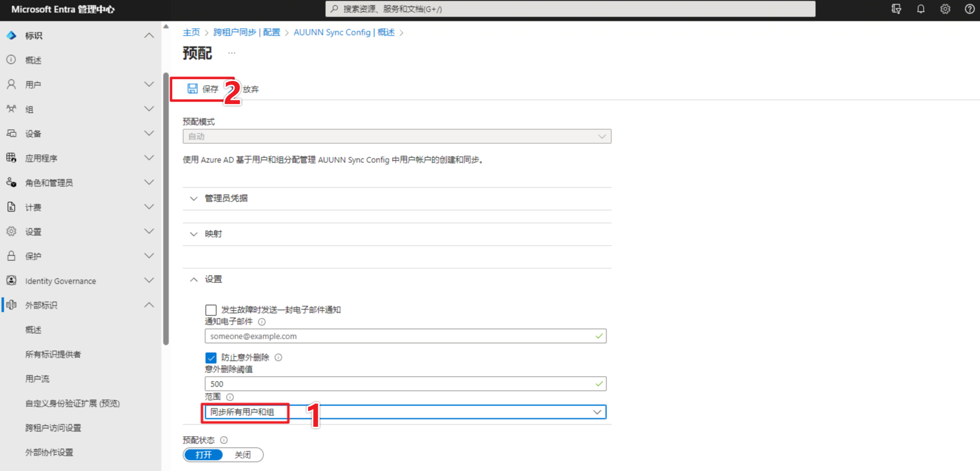Click the 主页 breadcrumb link
980x471 pixels.
(191, 32)
